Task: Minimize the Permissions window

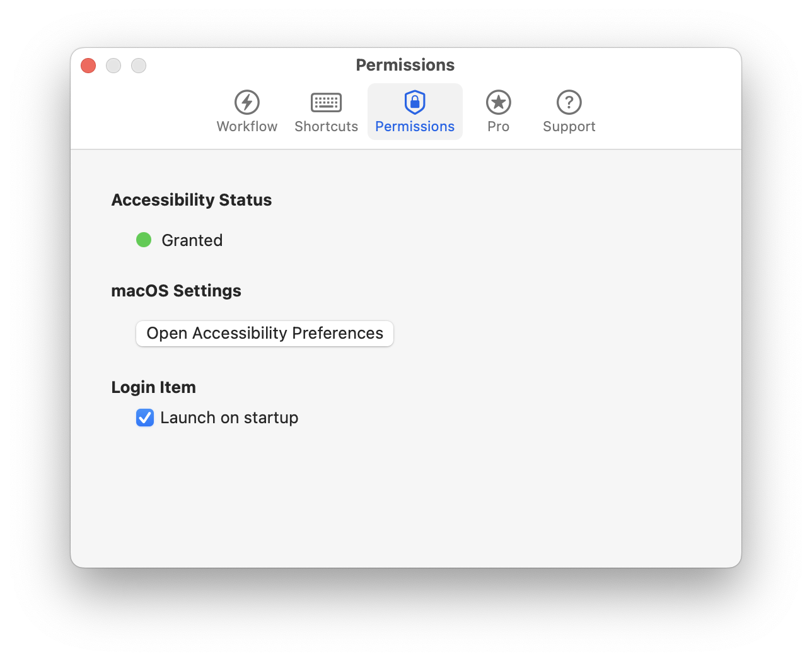Action: click(x=113, y=66)
